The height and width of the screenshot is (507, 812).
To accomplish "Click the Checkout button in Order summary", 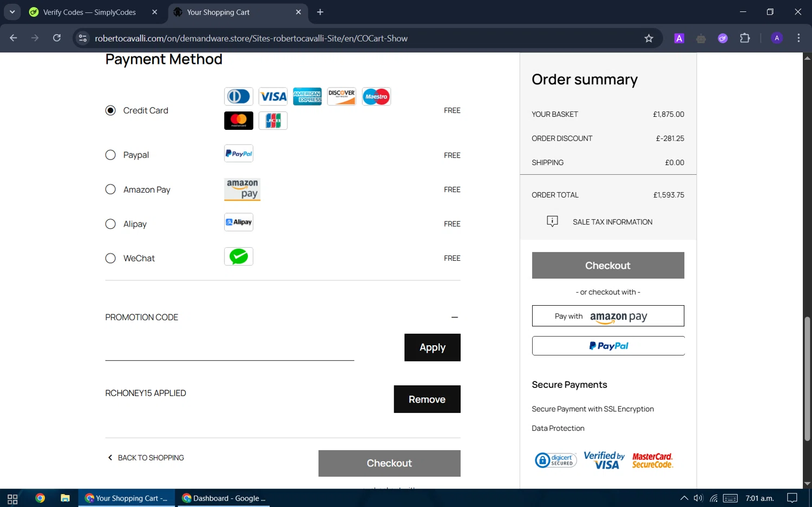I will pos(608,266).
